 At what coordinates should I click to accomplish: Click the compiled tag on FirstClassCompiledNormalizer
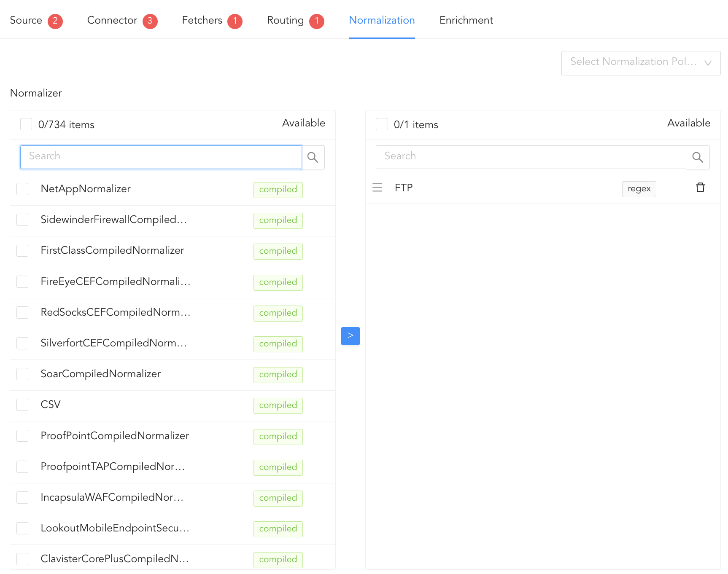(x=278, y=251)
